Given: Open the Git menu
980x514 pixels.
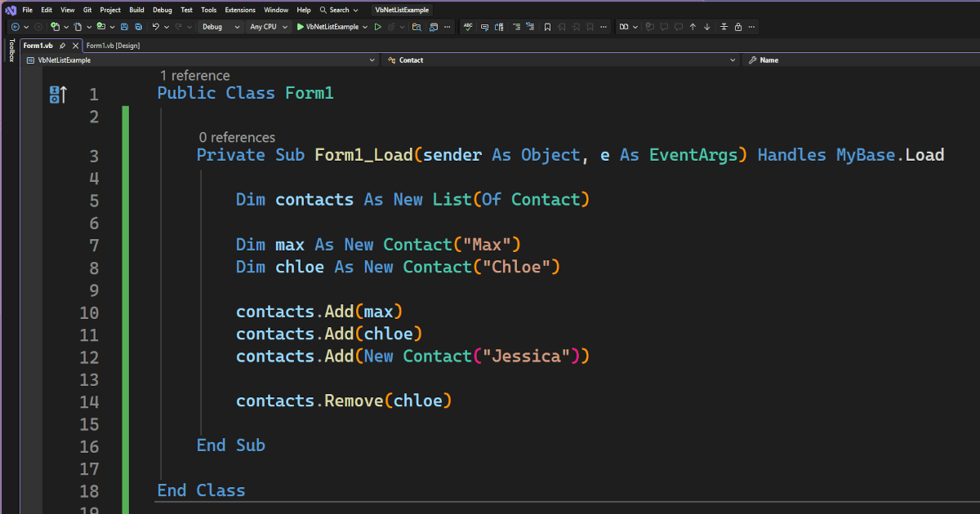Looking at the screenshot, I should [x=87, y=9].
